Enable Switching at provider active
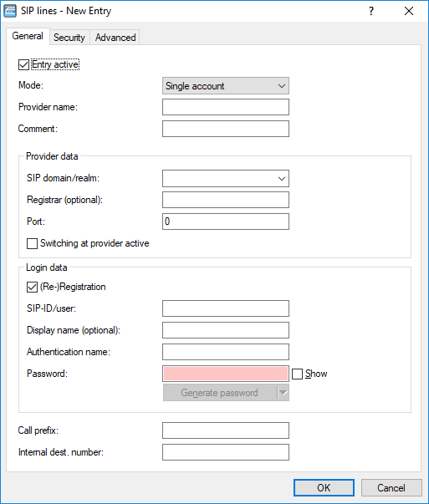429x504 pixels. click(x=32, y=243)
